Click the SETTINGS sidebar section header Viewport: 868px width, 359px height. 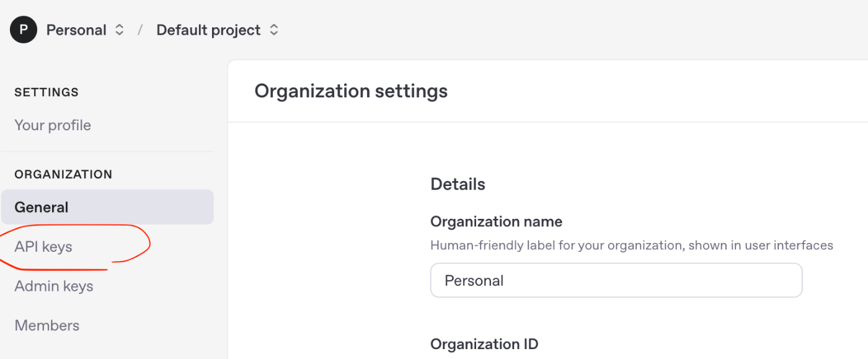pyautogui.click(x=46, y=92)
